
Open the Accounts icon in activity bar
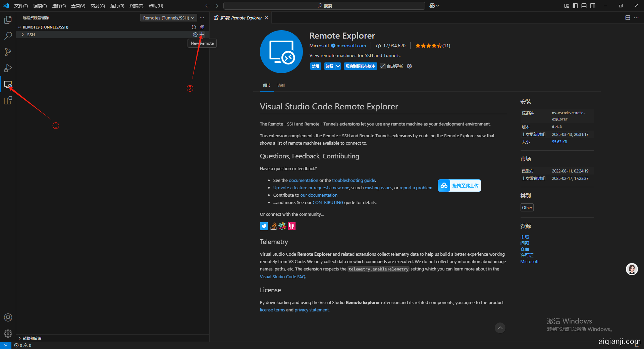point(8,317)
